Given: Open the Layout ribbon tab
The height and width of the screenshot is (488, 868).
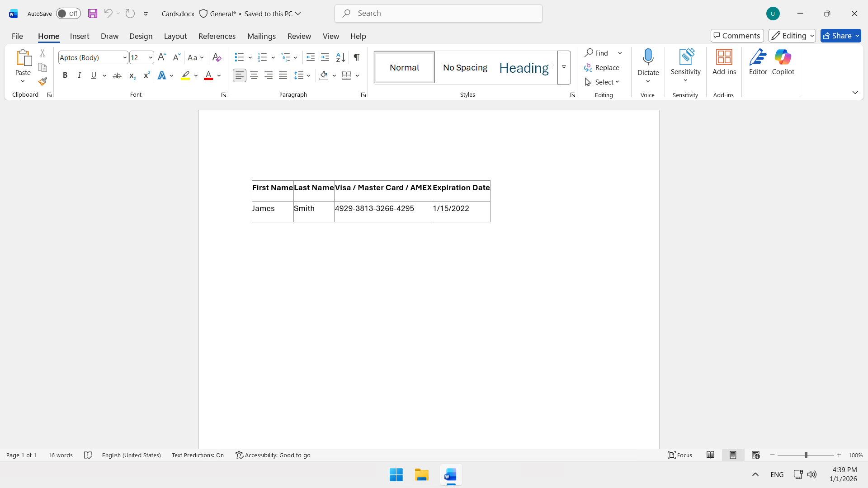Looking at the screenshot, I should tap(175, 36).
